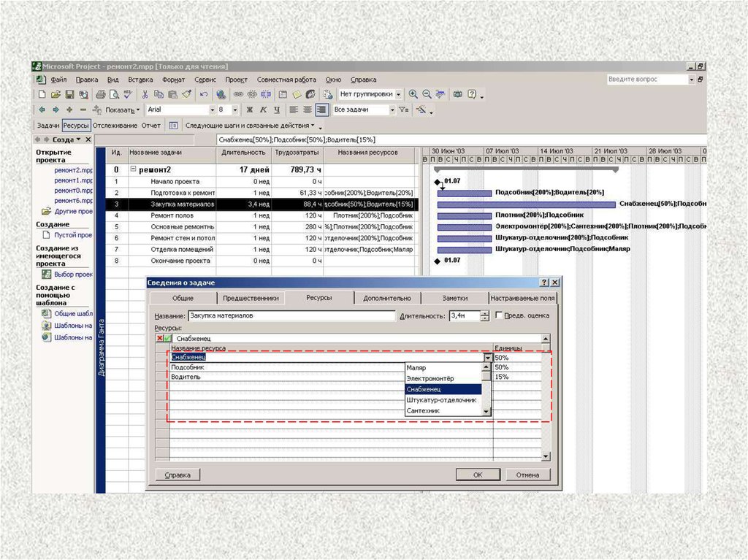Image resolution: width=748 pixels, height=560 pixels.
Task: Open the Нет группировки dropdown
Action: [398, 94]
